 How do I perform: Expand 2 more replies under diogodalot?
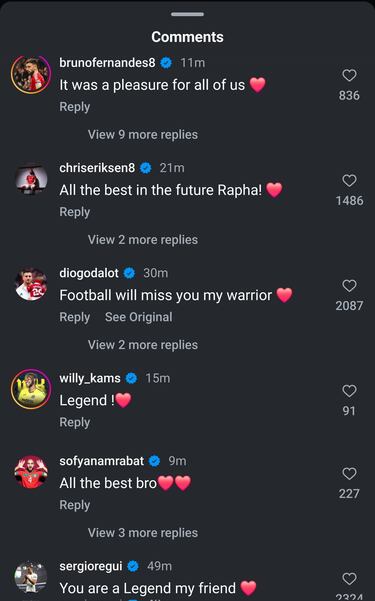point(143,345)
